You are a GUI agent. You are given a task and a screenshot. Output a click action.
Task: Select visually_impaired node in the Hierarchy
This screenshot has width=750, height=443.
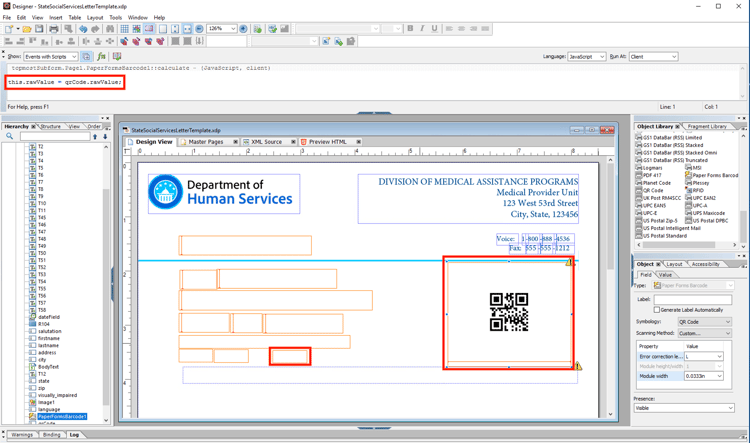(57, 396)
